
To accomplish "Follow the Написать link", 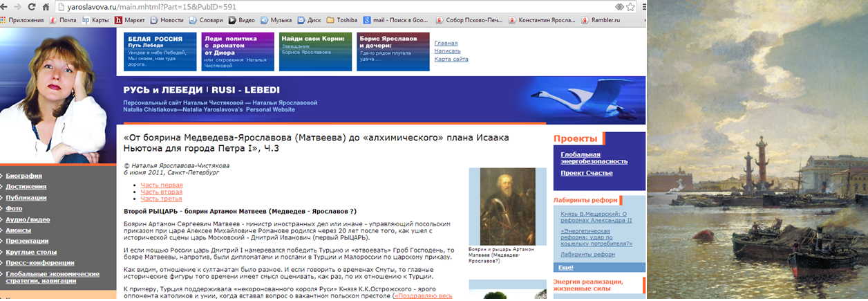I will pos(447,51).
